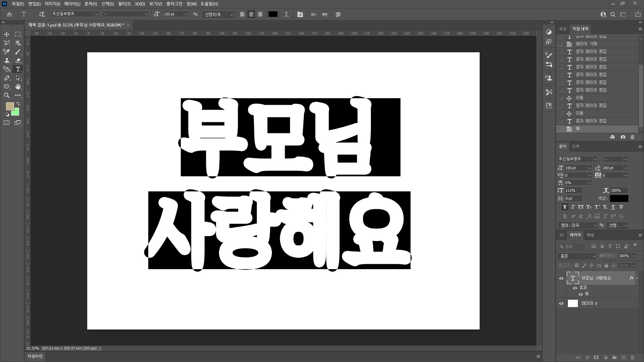Switch to the 채널 tab
This screenshot has height=362, width=644.
click(590, 235)
